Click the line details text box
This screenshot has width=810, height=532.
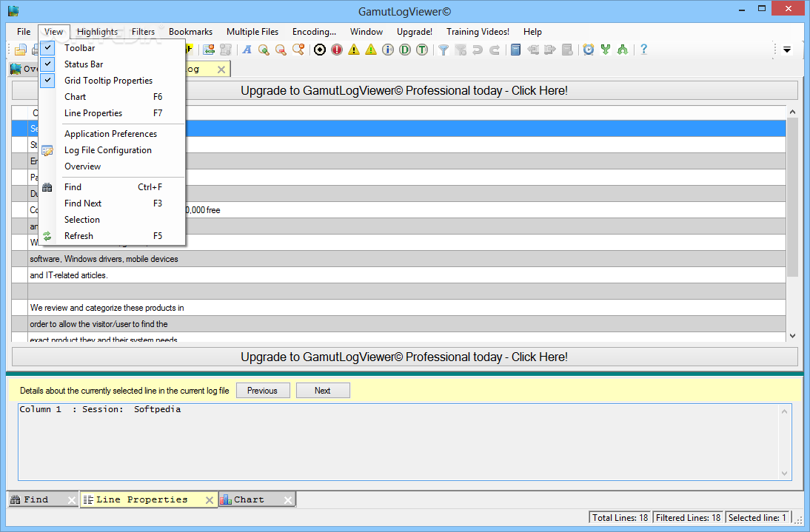(x=404, y=442)
